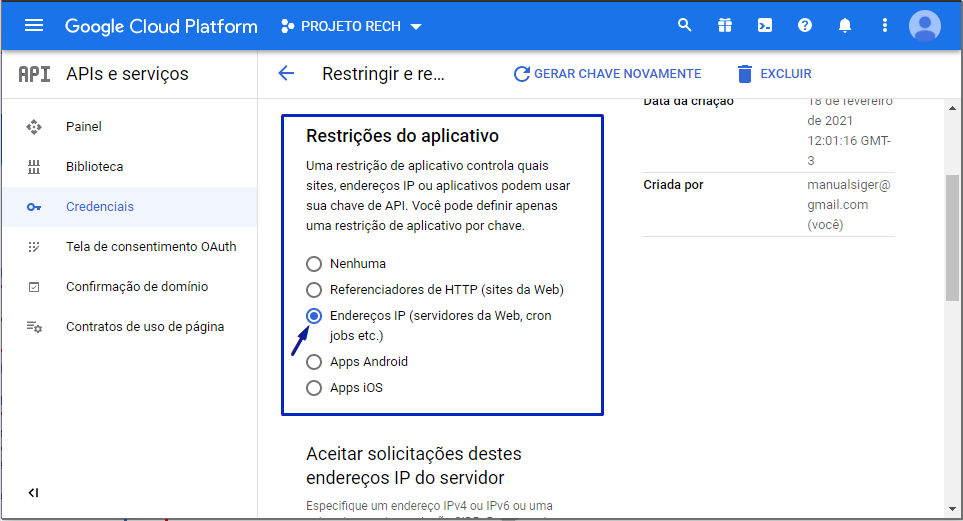Select the Nenhuma radio option
The width and height of the screenshot is (963, 521).
click(x=314, y=264)
